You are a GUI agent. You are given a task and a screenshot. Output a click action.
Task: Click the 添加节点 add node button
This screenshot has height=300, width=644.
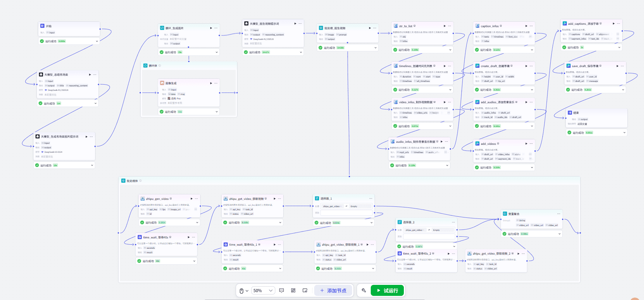click(333, 291)
